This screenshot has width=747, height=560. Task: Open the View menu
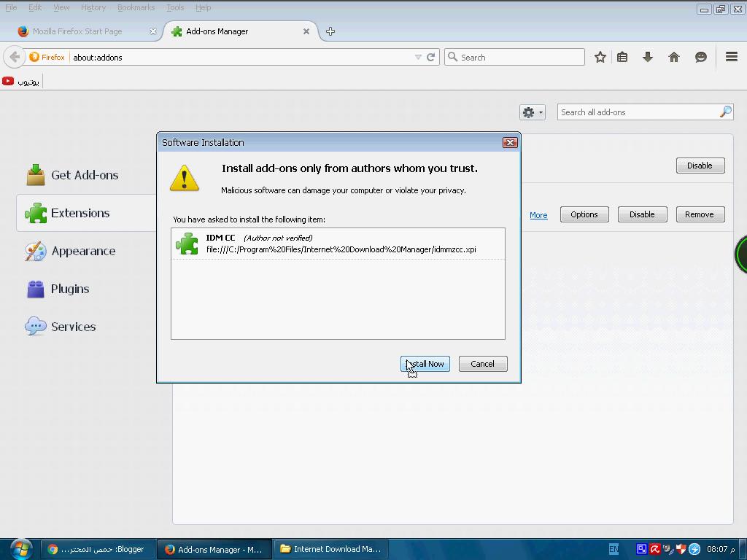point(61,7)
